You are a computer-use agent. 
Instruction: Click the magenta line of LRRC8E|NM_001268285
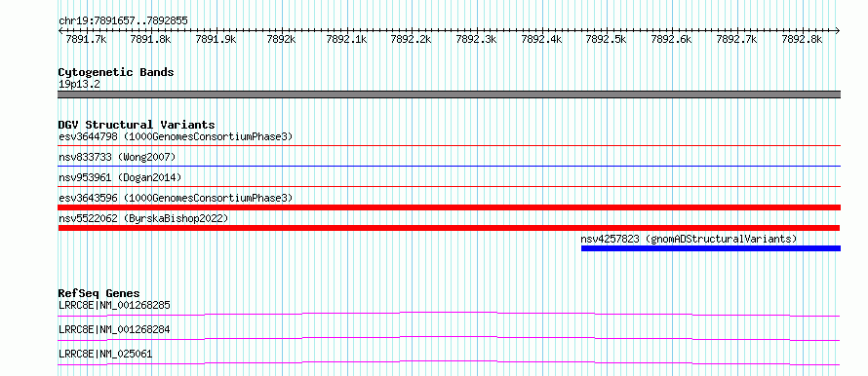pyautogui.click(x=449, y=314)
